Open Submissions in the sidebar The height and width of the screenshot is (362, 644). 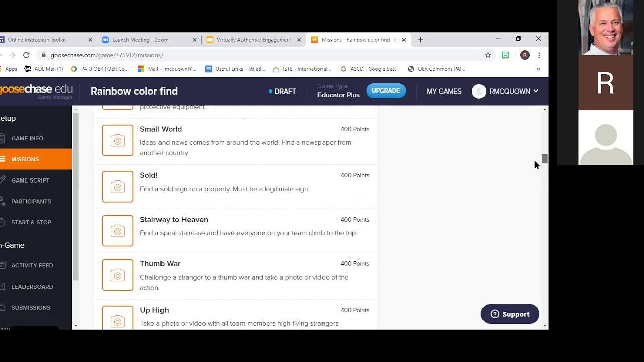click(31, 308)
